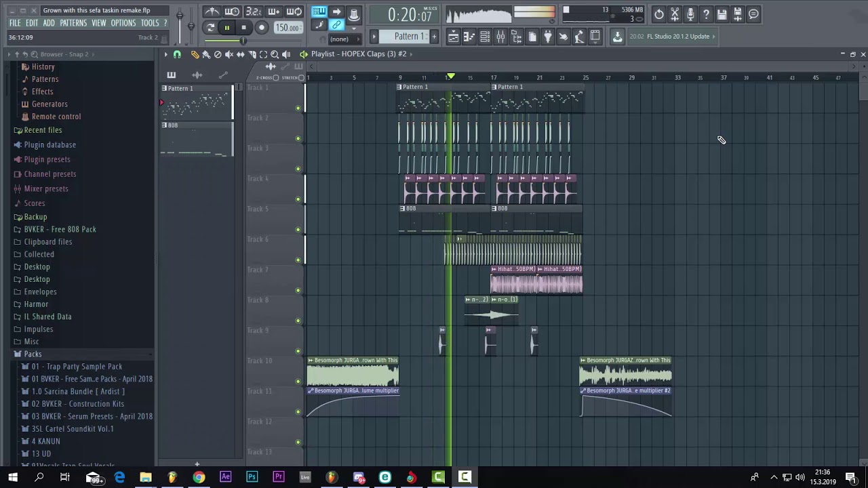
Task: Select the Slip tool in playlist
Action: coord(241,54)
